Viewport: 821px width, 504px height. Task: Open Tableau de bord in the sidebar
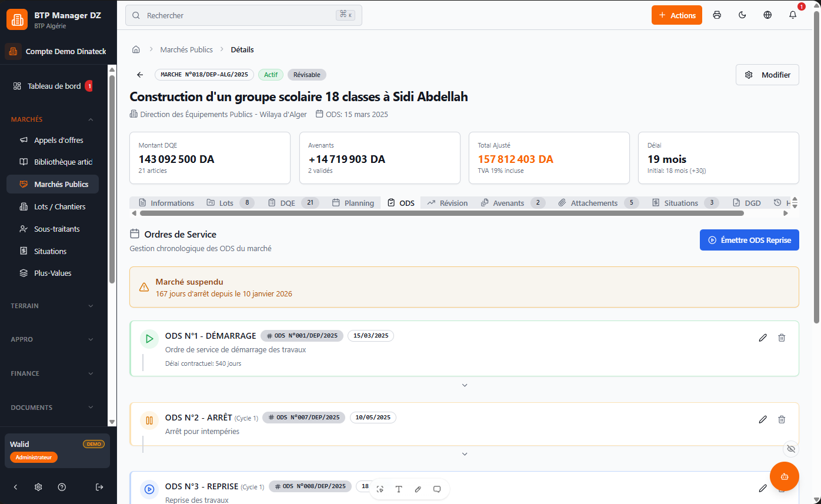click(53, 86)
